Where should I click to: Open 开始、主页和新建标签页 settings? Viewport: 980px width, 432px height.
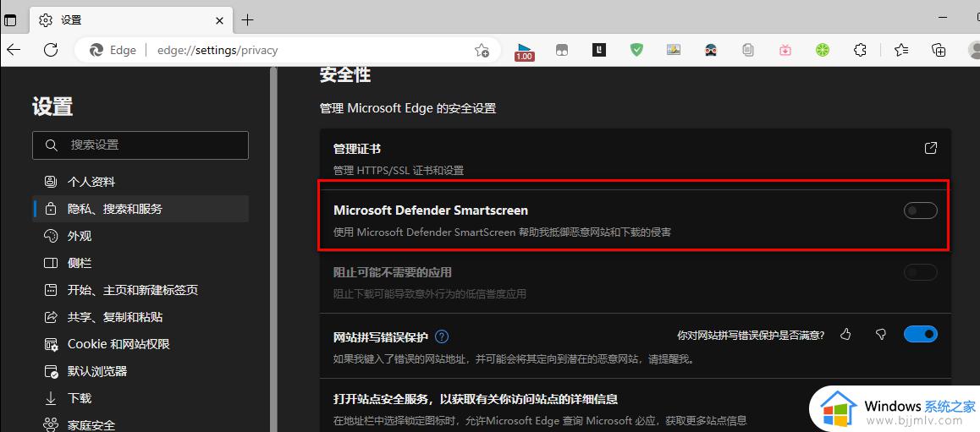tap(140, 290)
